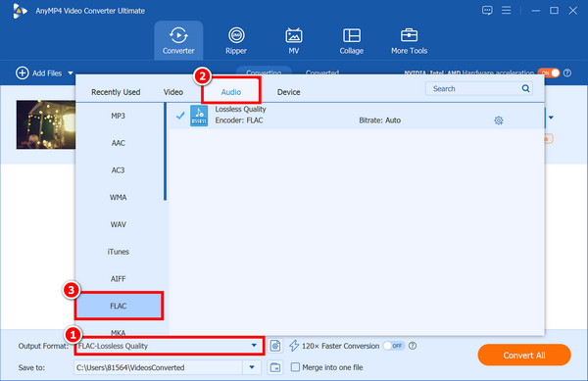Viewport: 588px width, 381px height.
Task: Click the Encoder: FLAC text
Action: [x=239, y=120]
